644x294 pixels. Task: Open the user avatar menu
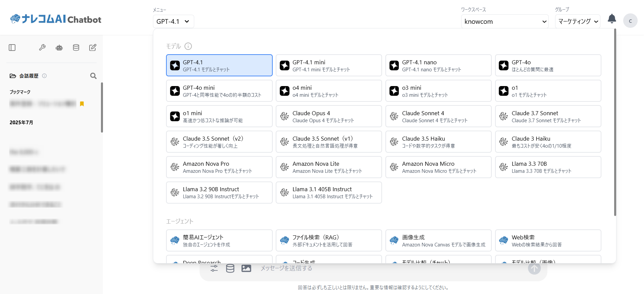(630, 21)
